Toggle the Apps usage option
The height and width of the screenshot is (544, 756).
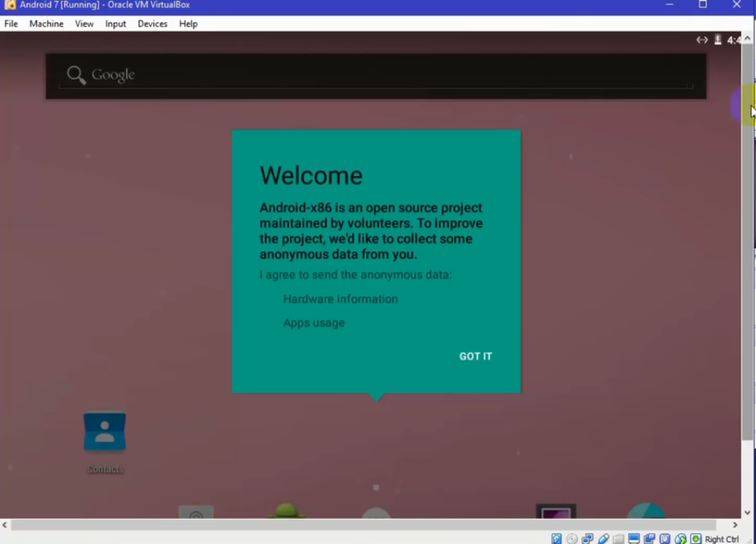[x=314, y=323]
